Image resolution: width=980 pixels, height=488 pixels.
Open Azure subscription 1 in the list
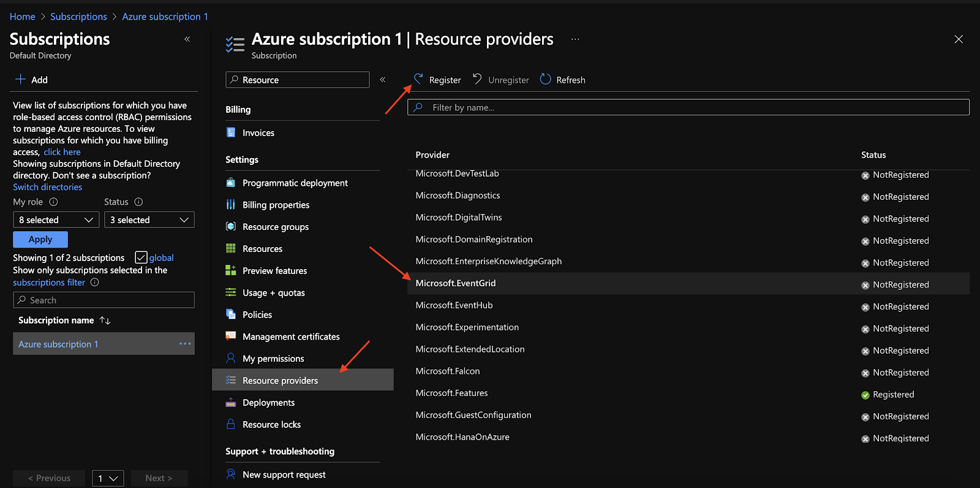pyautogui.click(x=58, y=344)
